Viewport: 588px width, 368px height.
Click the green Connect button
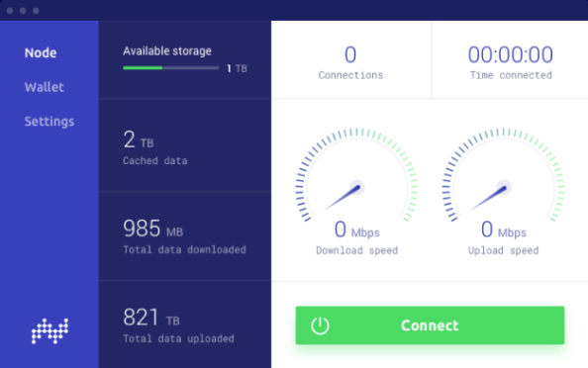430,325
